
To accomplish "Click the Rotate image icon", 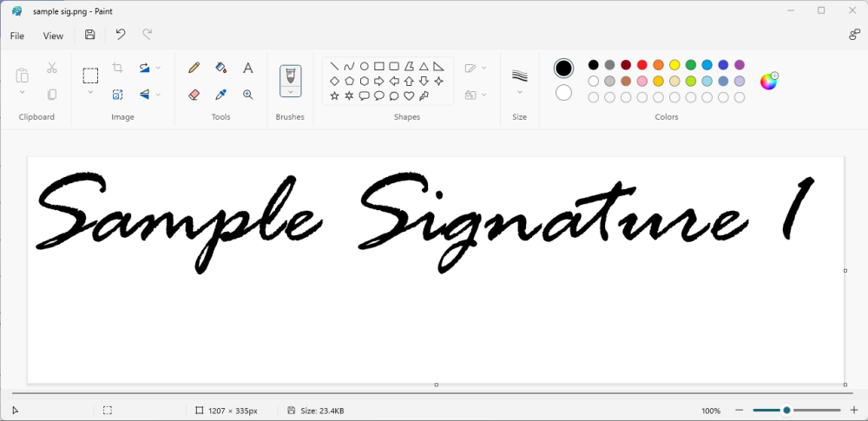I will (x=144, y=68).
